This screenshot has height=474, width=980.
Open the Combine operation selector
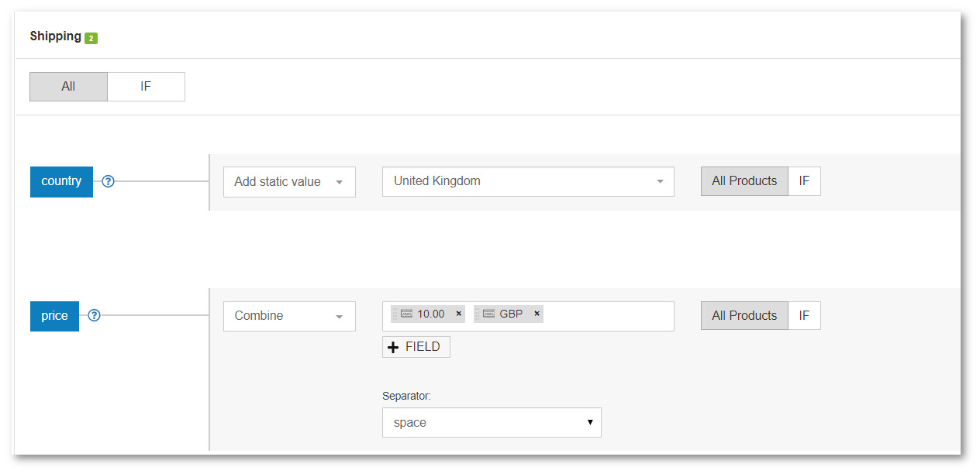coord(288,315)
